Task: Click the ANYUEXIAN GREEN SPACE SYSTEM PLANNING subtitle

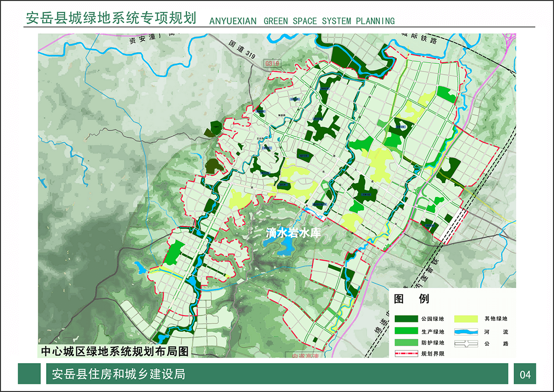Action: (x=302, y=21)
